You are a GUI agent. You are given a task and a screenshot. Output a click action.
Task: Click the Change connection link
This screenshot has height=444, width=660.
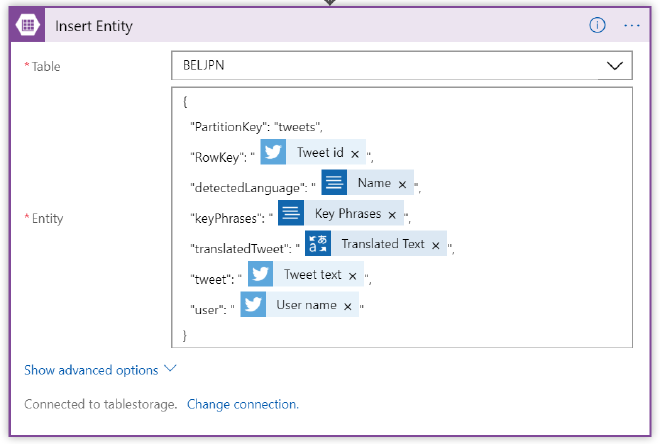(242, 404)
